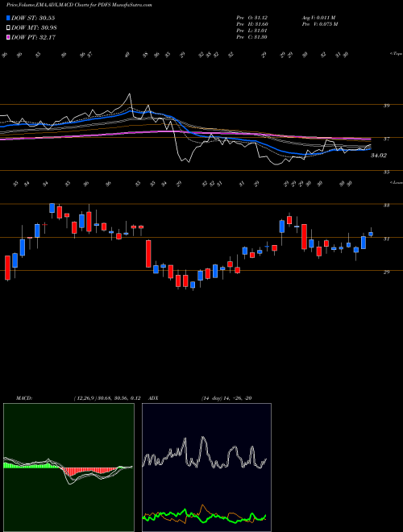Screen dimensions: 403x532
Task: Click the 'Pre O: 31.12' open value
Action: [252, 18]
